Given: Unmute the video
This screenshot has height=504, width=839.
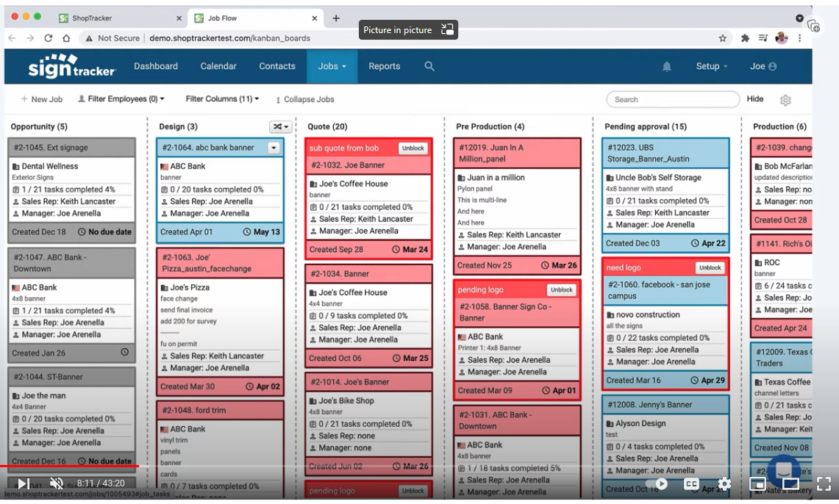Looking at the screenshot, I should 56,483.
